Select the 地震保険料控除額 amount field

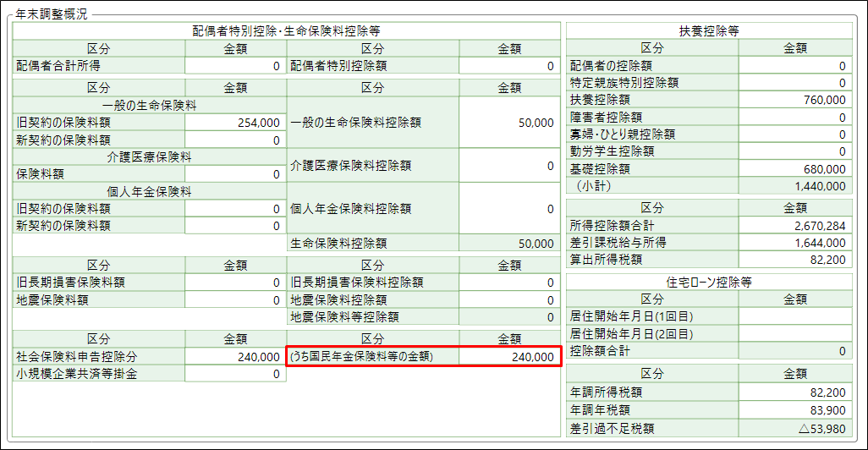click(508, 299)
